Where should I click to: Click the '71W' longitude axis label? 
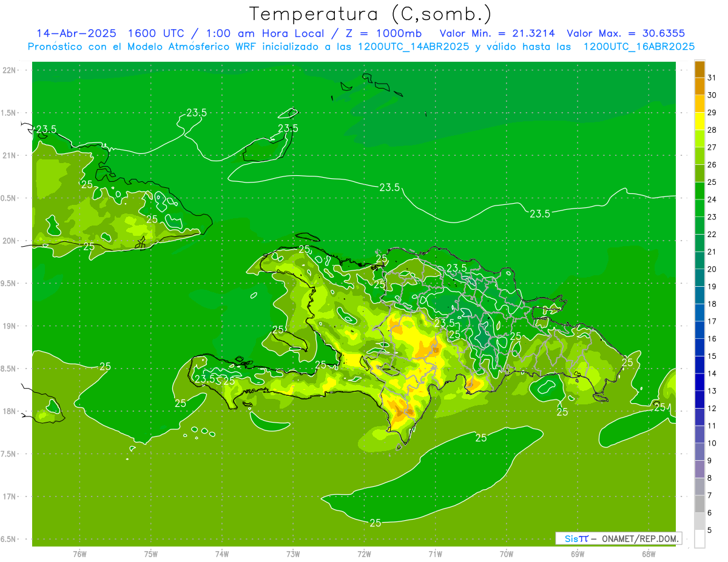point(435,554)
